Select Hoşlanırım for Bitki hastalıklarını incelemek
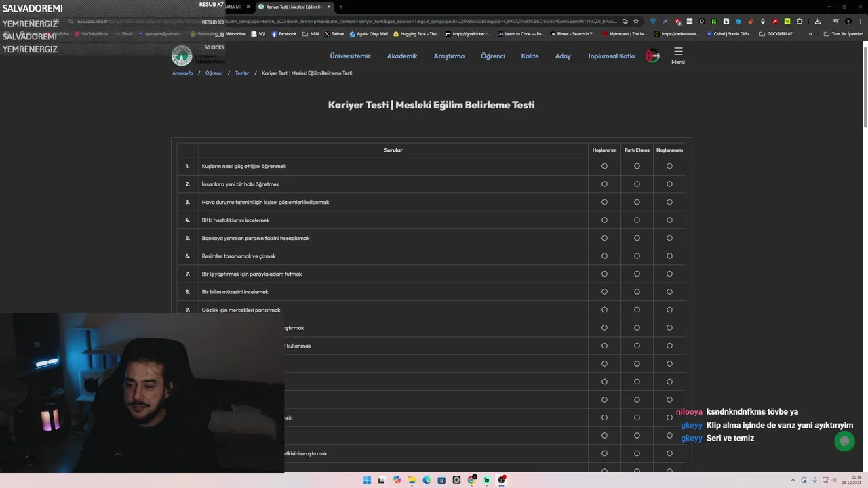This screenshot has height=488, width=868. click(x=604, y=220)
